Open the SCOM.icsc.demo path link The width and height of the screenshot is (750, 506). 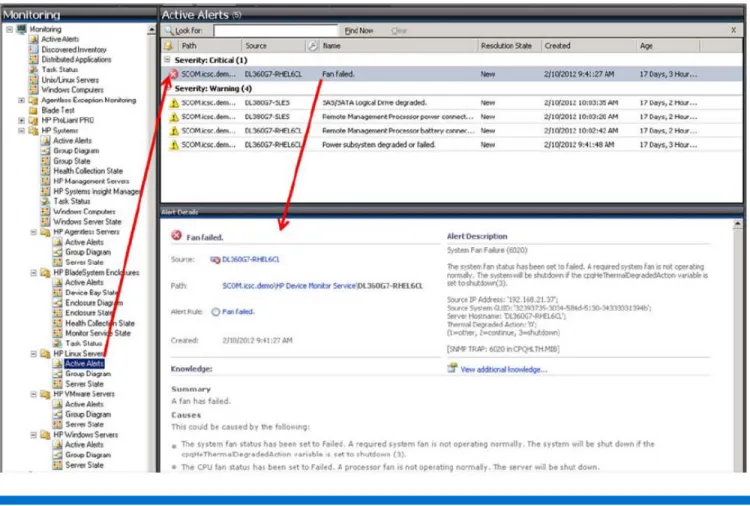247,286
